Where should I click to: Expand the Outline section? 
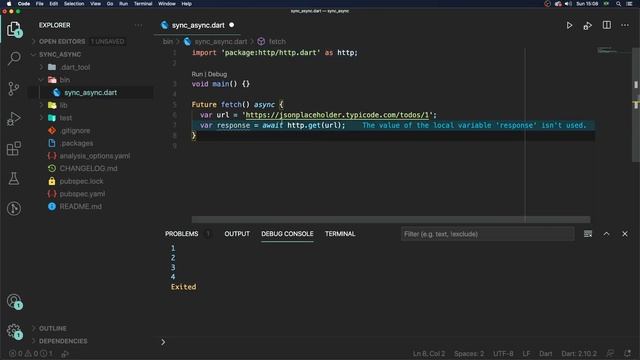(53, 328)
